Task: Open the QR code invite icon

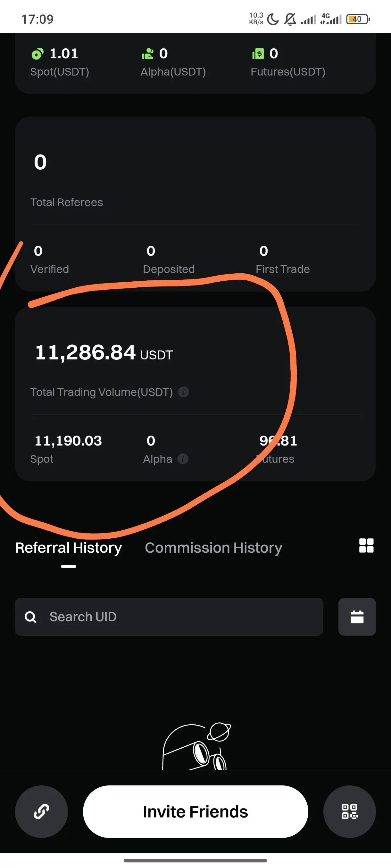Action: point(349,811)
